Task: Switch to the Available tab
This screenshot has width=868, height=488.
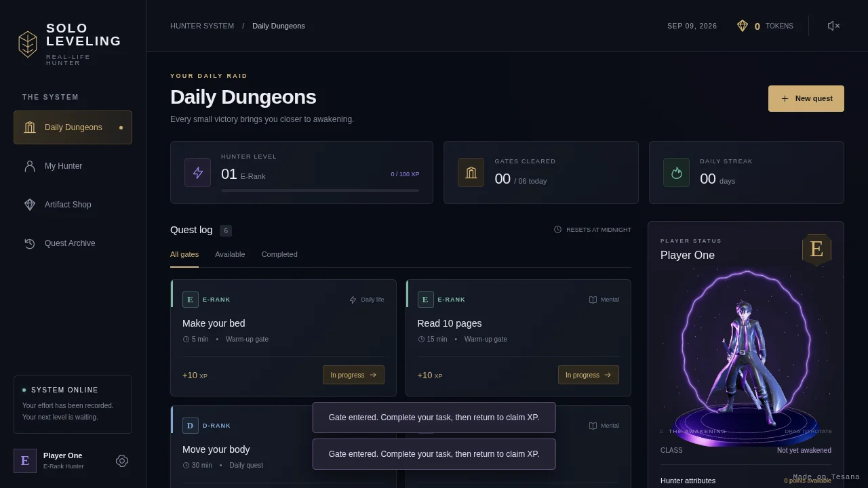Action: (230, 254)
